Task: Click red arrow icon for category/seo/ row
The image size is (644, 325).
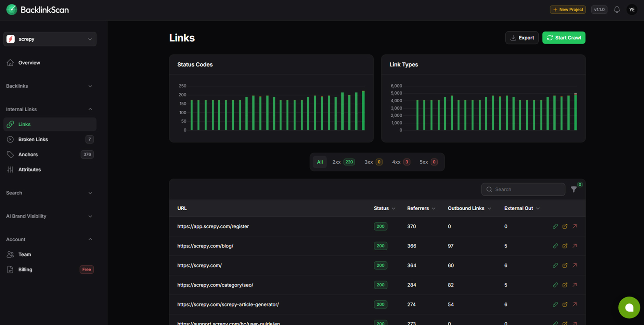Action: (x=575, y=285)
